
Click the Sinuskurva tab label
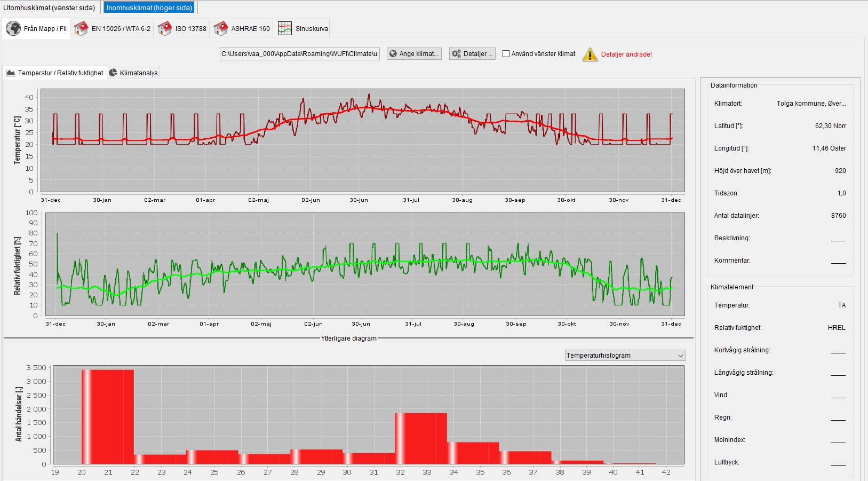tap(312, 29)
